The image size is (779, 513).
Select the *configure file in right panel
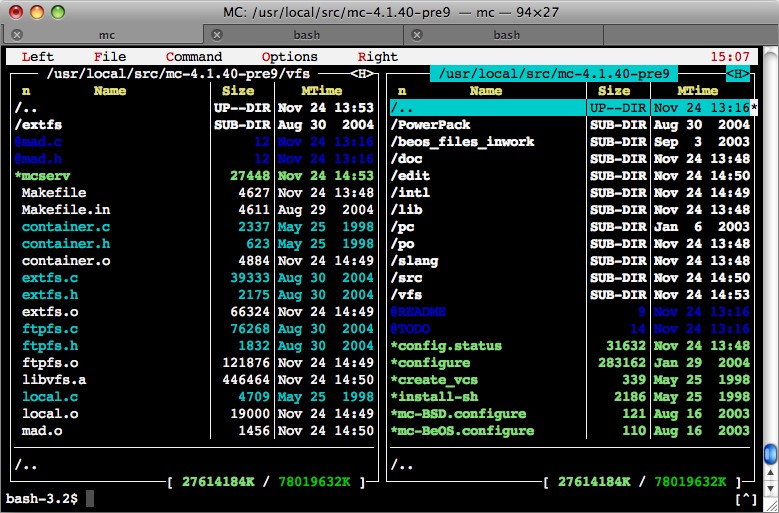[x=430, y=363]
